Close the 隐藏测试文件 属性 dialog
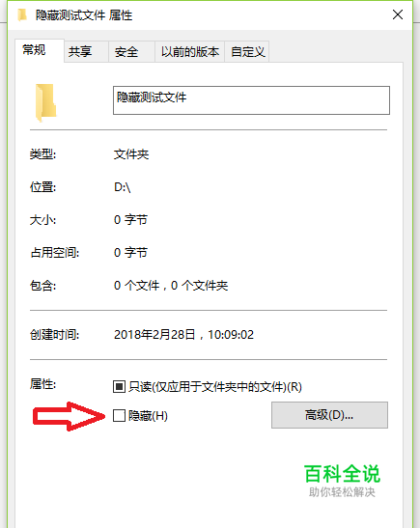 pyautogui.click(x=398, y=14)
